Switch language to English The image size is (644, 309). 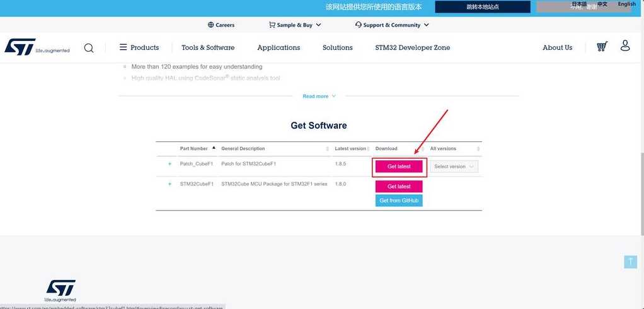pyautogui.click(x=627, y=4)
